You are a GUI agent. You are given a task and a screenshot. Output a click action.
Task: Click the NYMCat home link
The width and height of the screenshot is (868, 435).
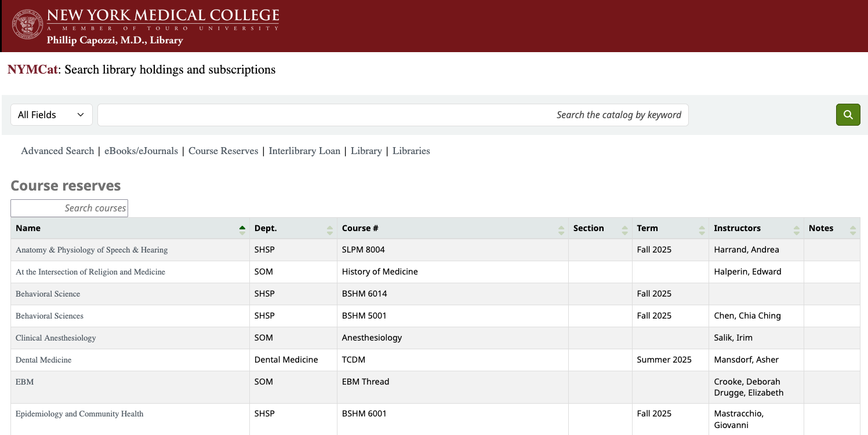pos(33,70)
